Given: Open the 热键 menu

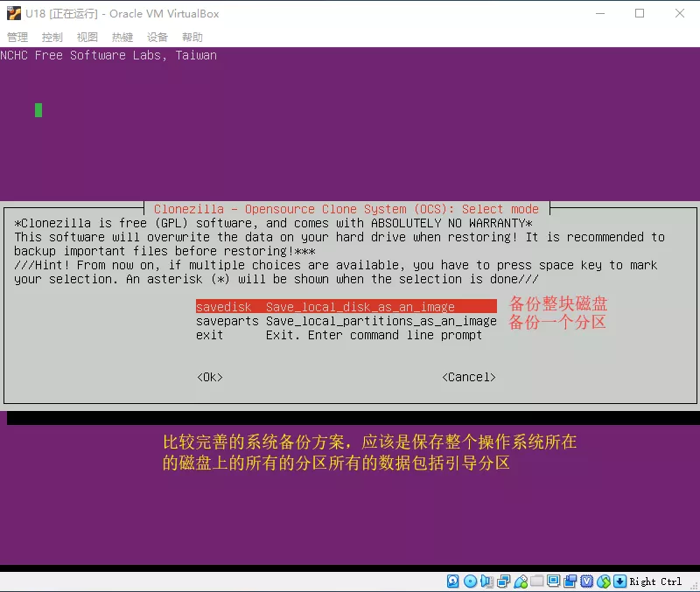Looking at the screenshot, I should pos(122,37).
